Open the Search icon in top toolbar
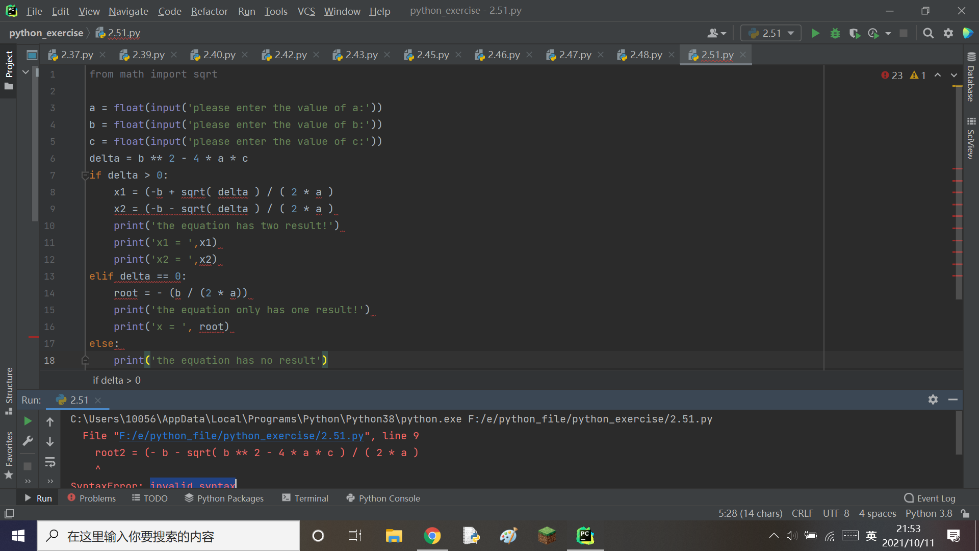Screen dimensions: 980x551 click(x=928, y=32)
